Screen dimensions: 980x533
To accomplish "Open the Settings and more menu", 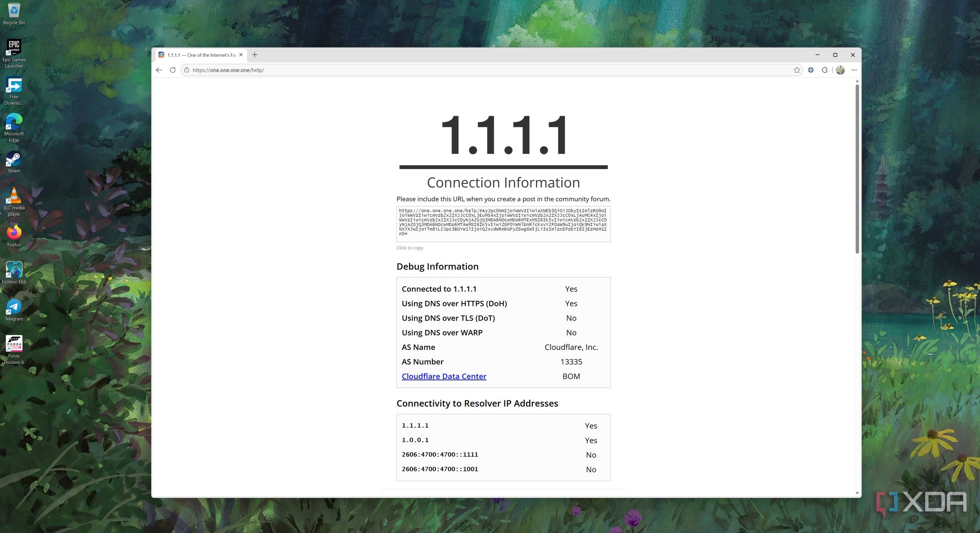I will (x=854, y=70).
